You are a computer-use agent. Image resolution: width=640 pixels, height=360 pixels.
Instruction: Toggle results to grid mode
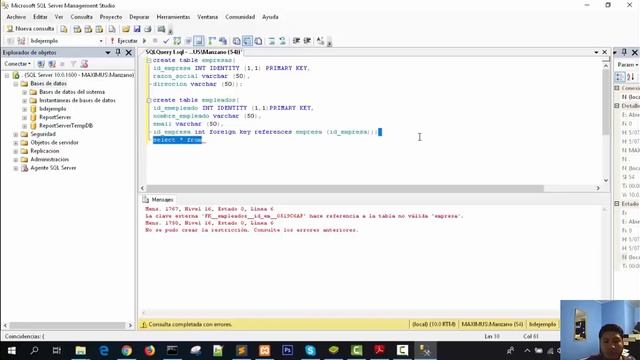coord(247,41)
